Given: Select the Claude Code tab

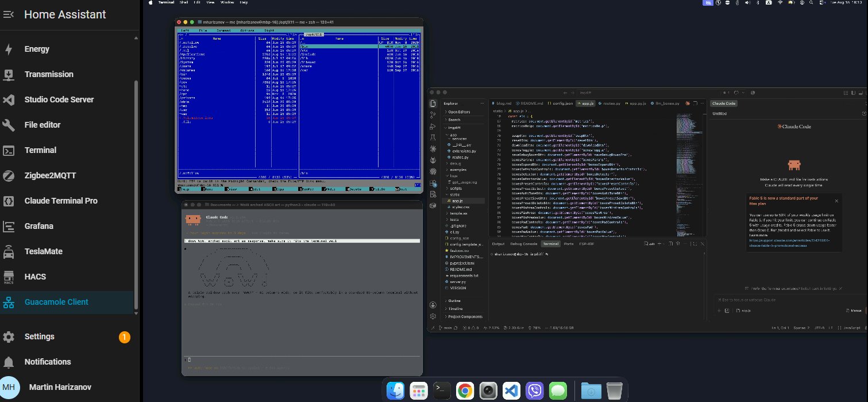Looking at the screenshot, I should [x=723, y=104].
